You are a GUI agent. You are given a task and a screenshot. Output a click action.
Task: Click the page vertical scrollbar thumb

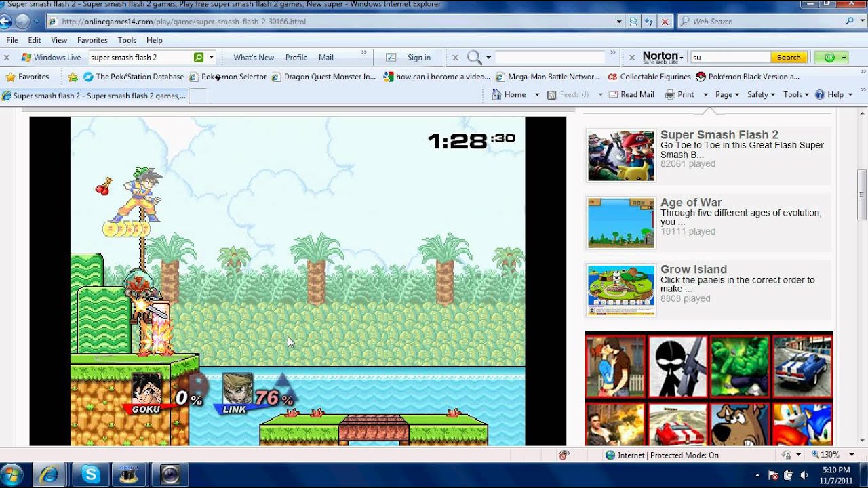tap(862, 195)
